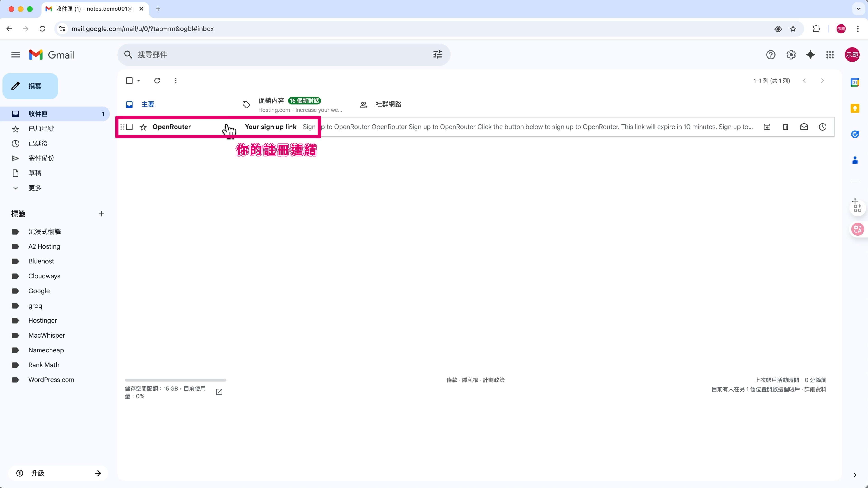Open the select dropdown arrow next to checkbox
Viewport: 868px width, 488px height.
coord(139,80)
